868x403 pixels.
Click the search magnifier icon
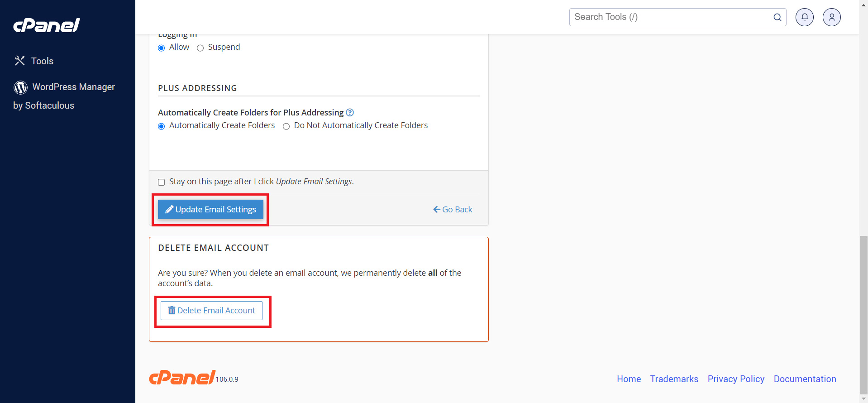pyautogui.click(x=777, y=17)
